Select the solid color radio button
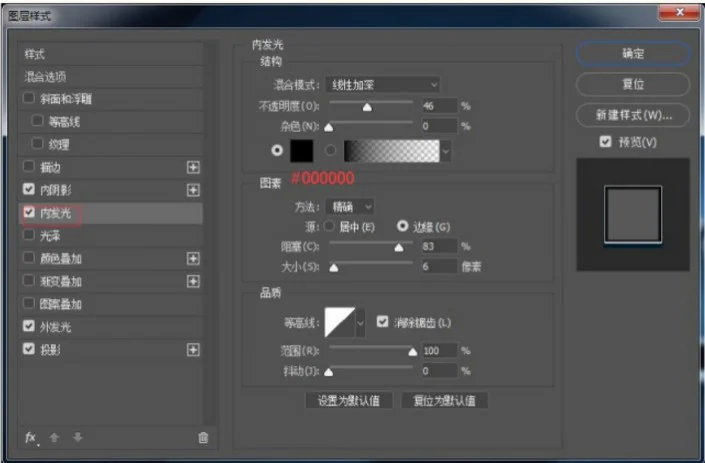Viewport: 705px width, 463px height. (x=277, y=150)
